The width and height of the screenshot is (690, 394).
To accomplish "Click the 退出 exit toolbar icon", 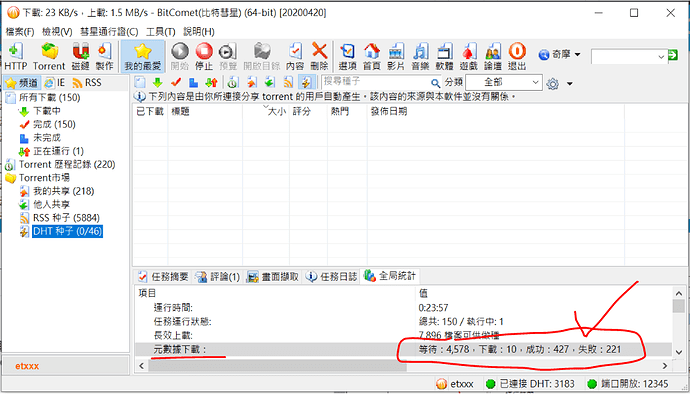I will coord(517,57).
